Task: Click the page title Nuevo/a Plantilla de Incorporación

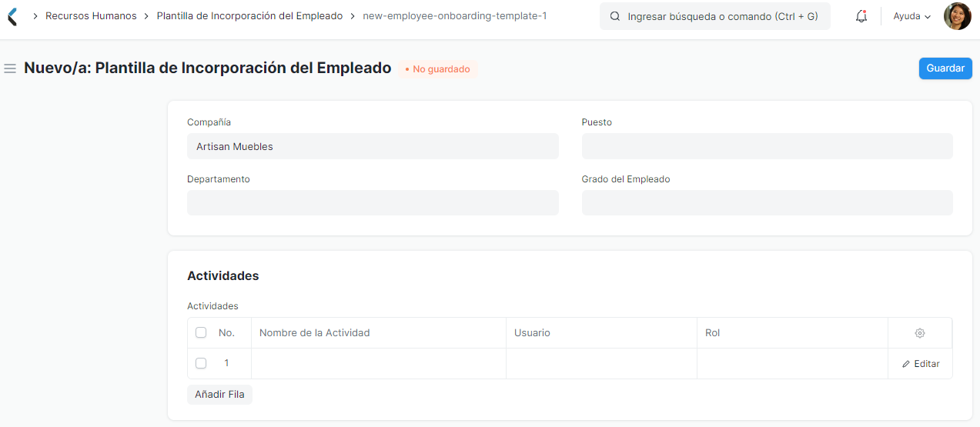Action: coord(208,68)
